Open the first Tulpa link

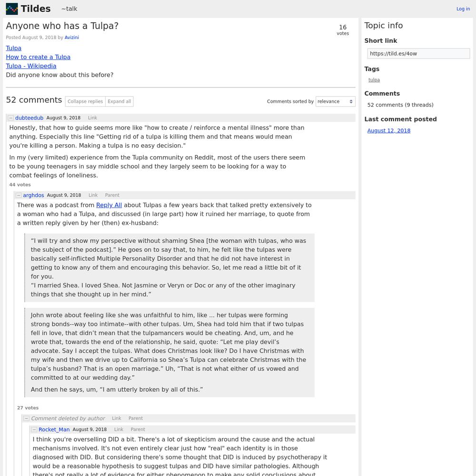(14, 48)
